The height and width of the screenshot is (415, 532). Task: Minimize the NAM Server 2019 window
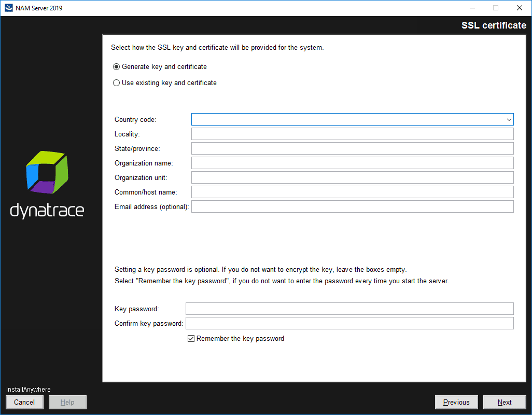point(472,8)
